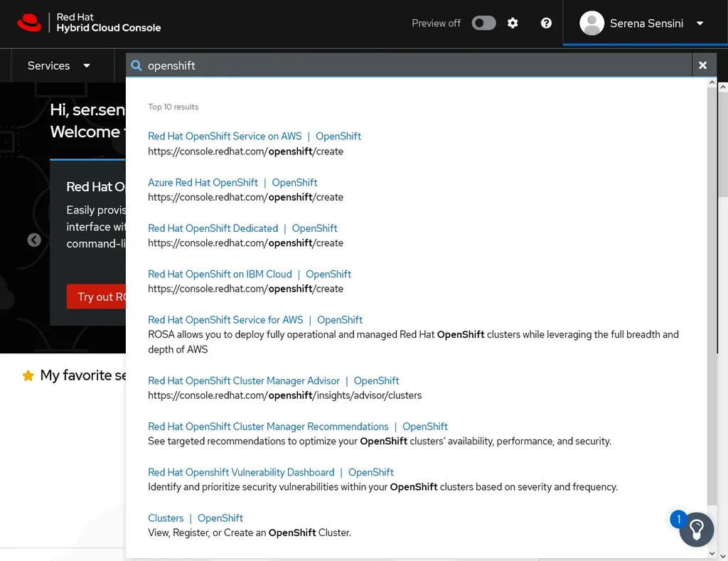
Task: Click the Hybrid Cloud Console title
Action: click(x=109, y=28)
